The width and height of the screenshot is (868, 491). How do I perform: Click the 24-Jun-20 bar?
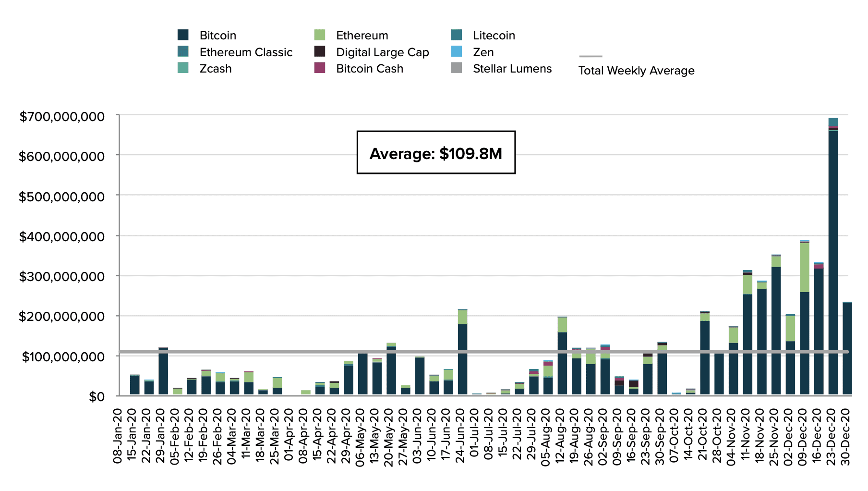(x=462, y=352)
